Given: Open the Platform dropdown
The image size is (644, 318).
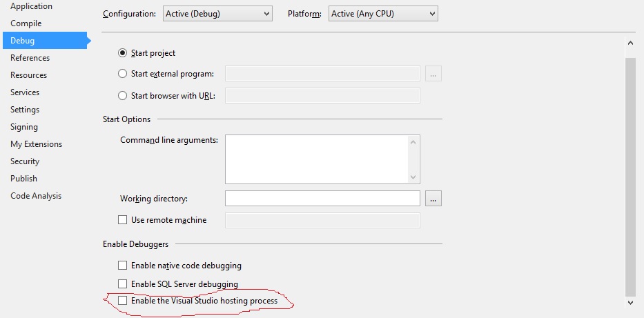Looking at the screenshot, I should pos(383,14).
